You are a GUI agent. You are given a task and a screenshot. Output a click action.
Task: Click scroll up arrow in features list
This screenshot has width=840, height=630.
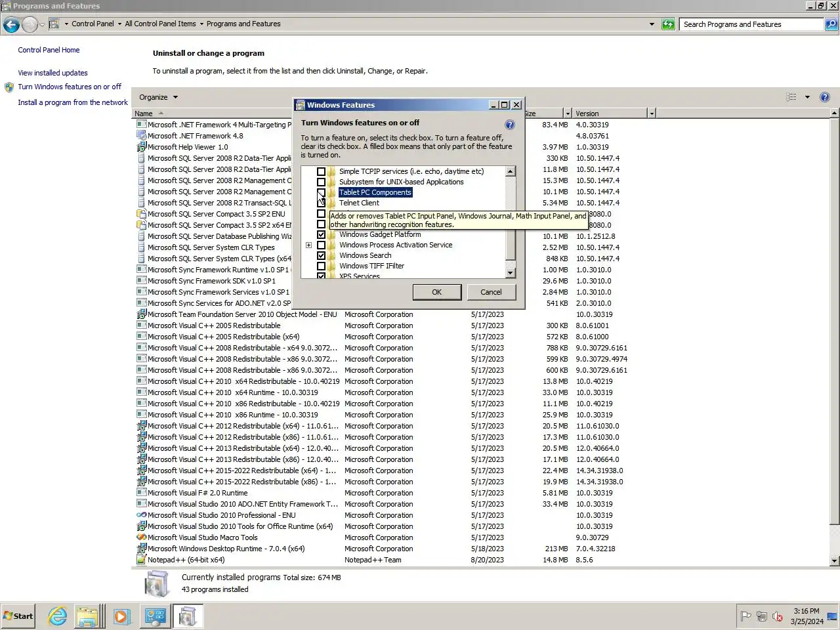[511, 171]
